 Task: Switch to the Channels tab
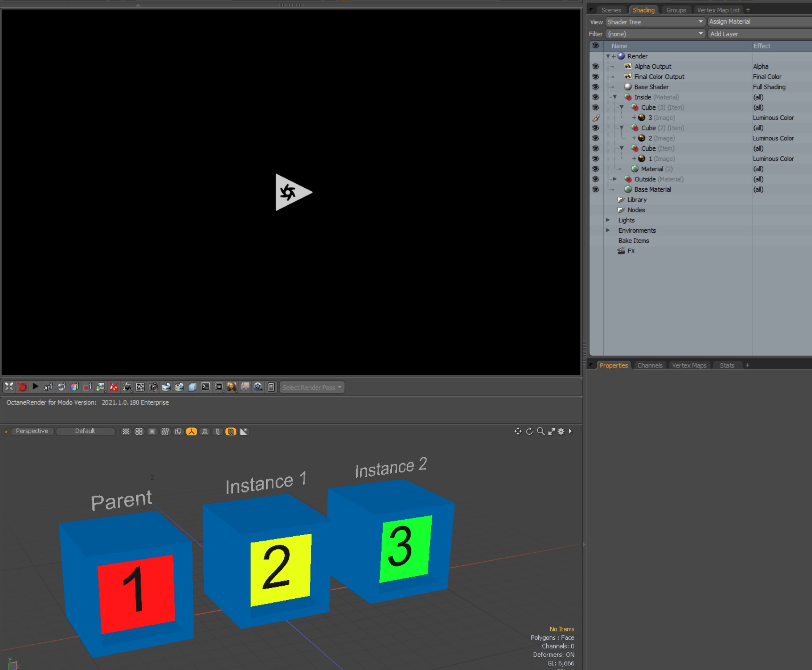[650, 365]
